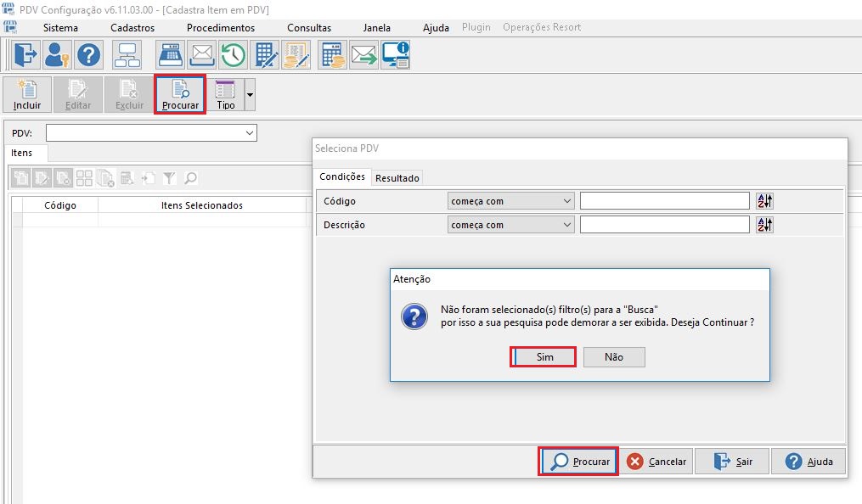This screenshot has width=862, height=504.
Task: Click the Código column header
Action: (x=60, y=205)
